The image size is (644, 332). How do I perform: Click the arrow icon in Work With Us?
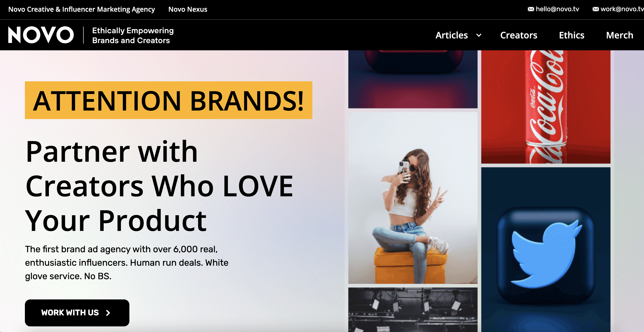pos(108,313)
